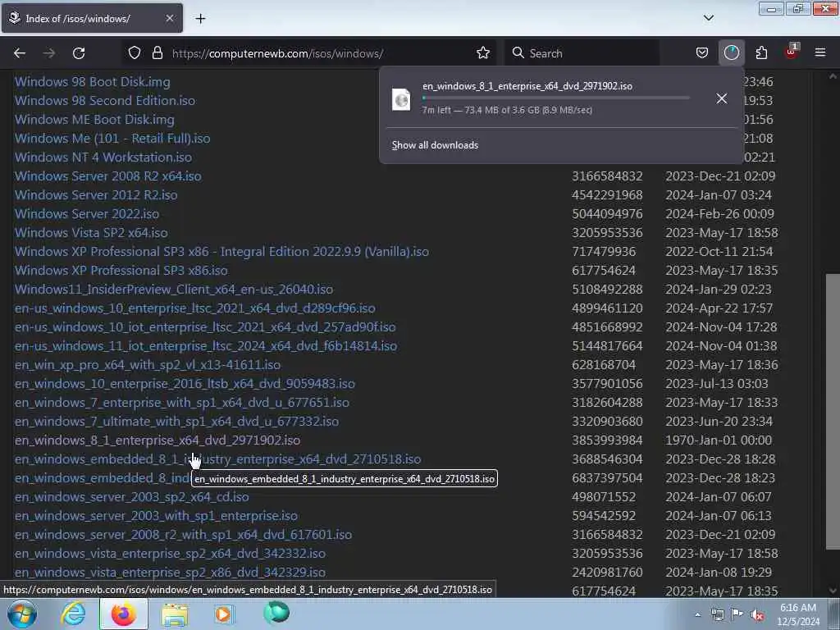Click Windows Me (101 - Retail Full).iso
Image resolution: width=840 pixels, height=630 pixels.
tap(112, 138)
